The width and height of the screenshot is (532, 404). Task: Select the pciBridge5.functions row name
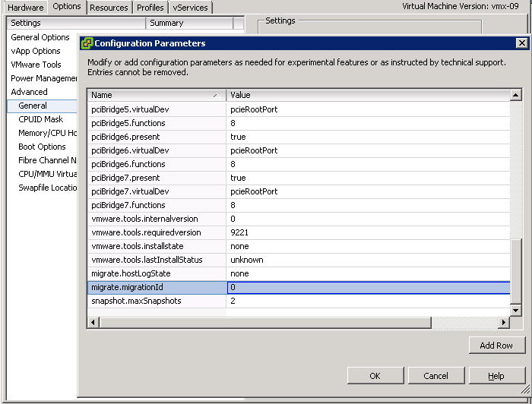128,123
